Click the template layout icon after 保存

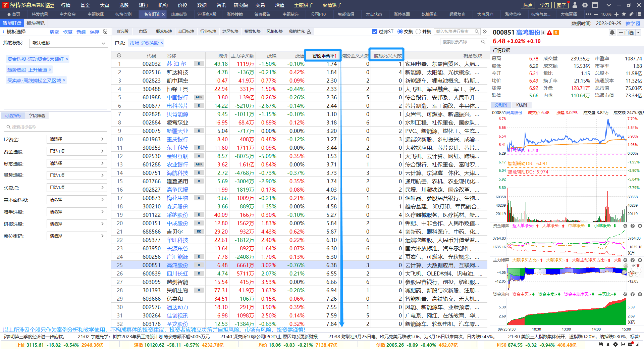pyautogui.click(x=105, y=32)
